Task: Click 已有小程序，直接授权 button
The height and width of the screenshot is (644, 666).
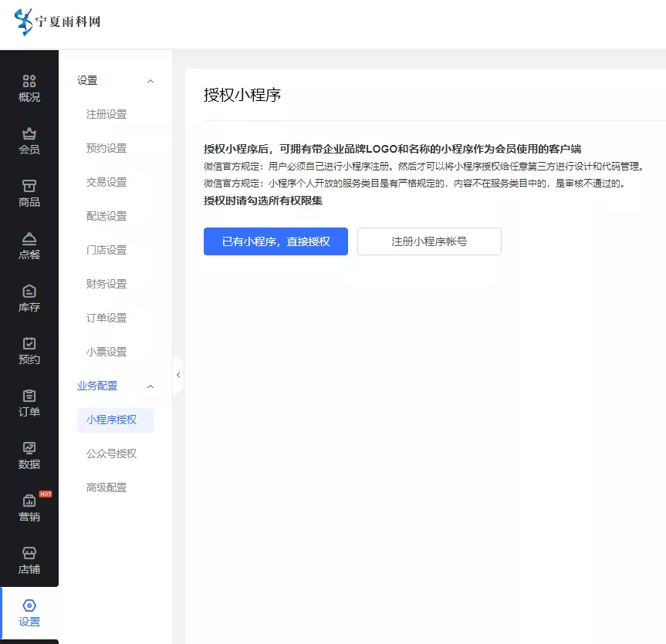Action: click(276, 241)
